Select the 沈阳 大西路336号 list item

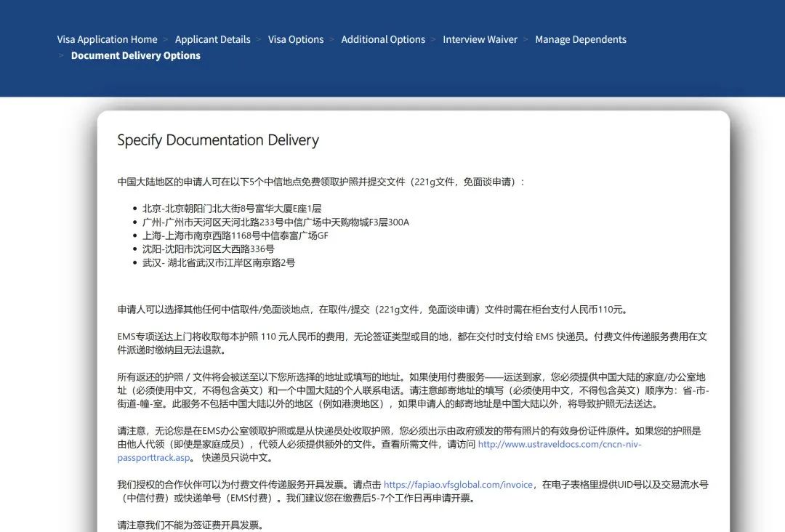tap(209, 249)
